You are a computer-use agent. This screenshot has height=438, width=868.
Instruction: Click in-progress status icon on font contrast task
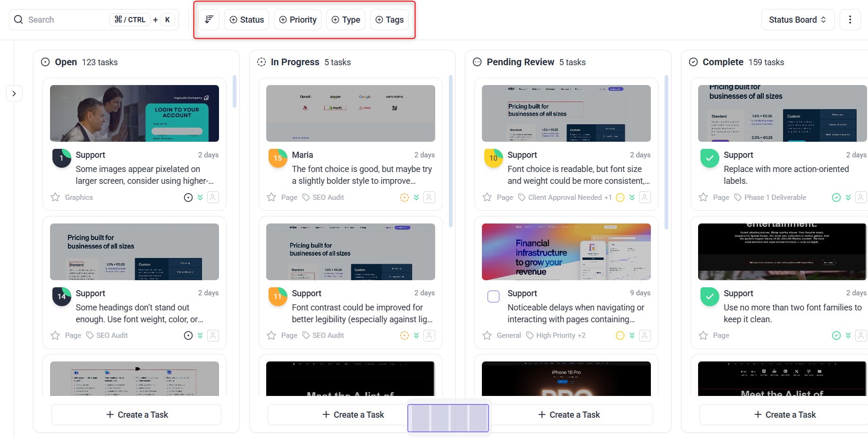coord(405,335)
